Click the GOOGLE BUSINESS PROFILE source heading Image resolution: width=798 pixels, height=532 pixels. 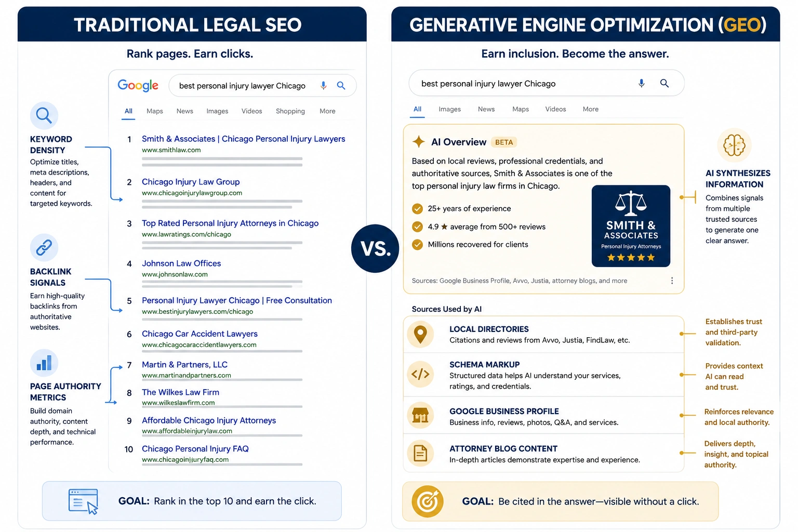(504, 411)
